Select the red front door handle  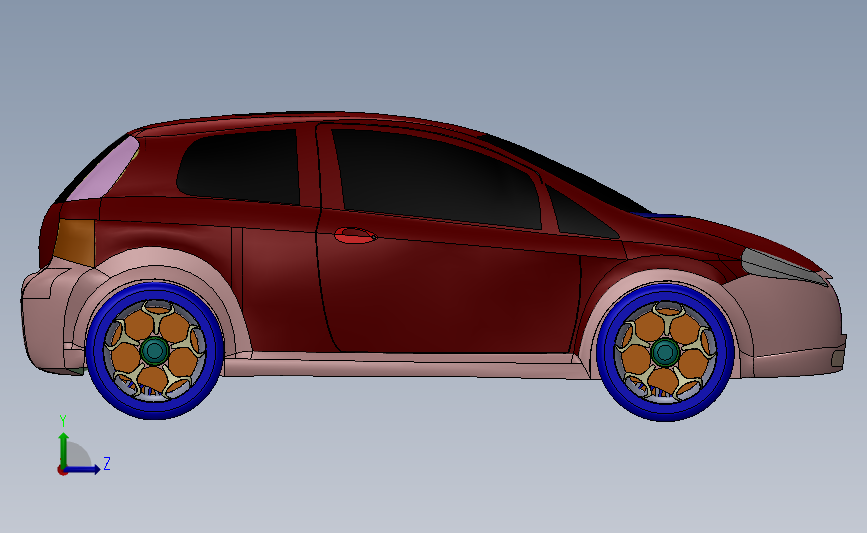click(355, 236)
